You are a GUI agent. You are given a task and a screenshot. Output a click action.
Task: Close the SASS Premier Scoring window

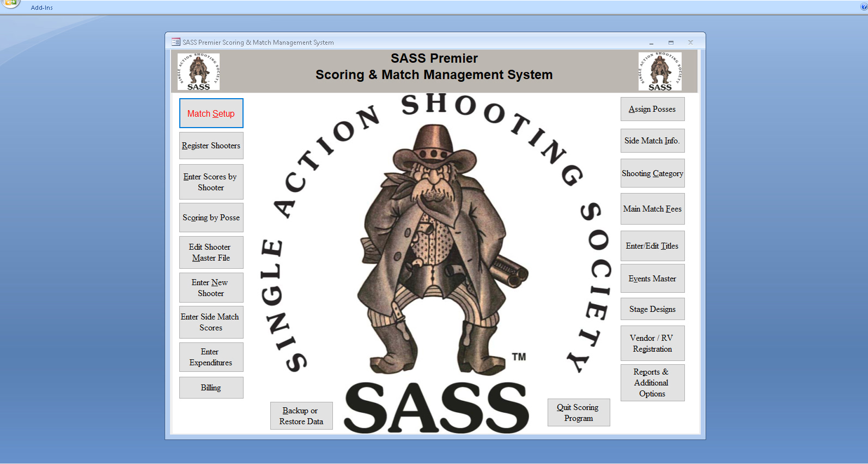690,43
